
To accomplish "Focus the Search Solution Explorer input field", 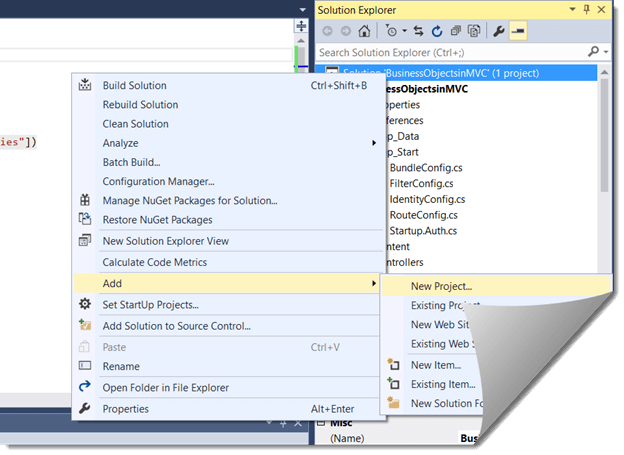I will [452, 52].
